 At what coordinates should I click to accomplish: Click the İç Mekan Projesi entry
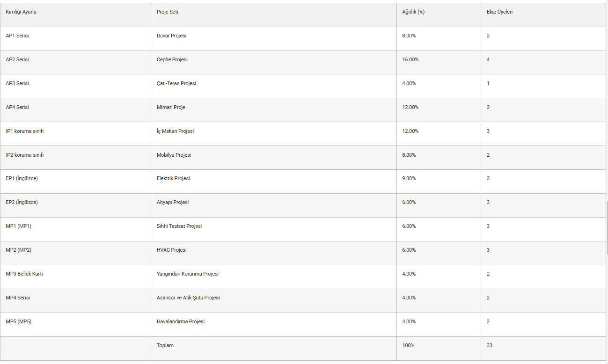tap(175, 131)
